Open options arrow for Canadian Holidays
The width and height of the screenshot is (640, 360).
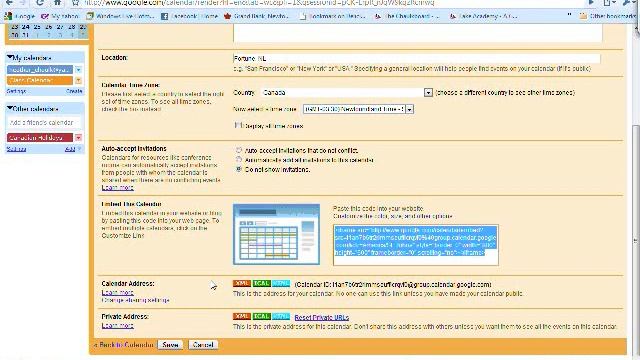point(78,138)
